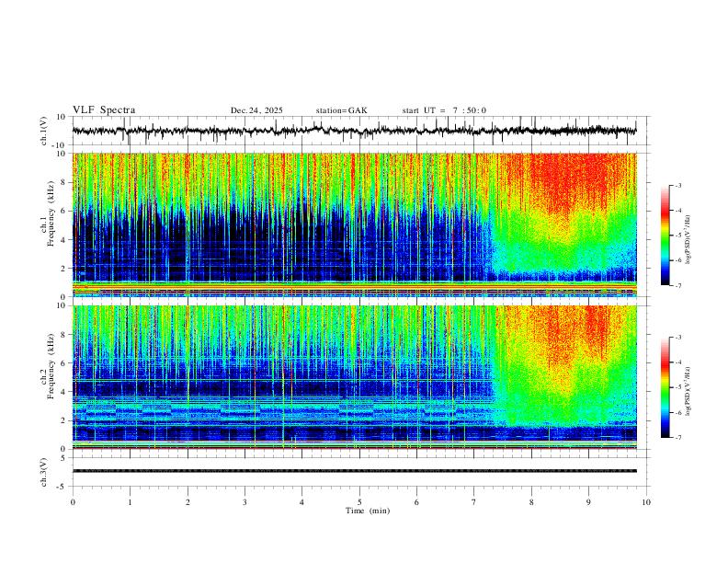
Task: Click the ch.2 spectrogram colorbar
Action: (x=665, y=387)
